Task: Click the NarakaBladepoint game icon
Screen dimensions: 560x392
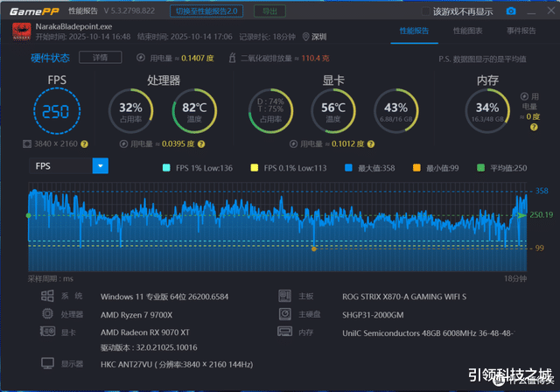Action: pyautogui.click(x=21, y=31)
